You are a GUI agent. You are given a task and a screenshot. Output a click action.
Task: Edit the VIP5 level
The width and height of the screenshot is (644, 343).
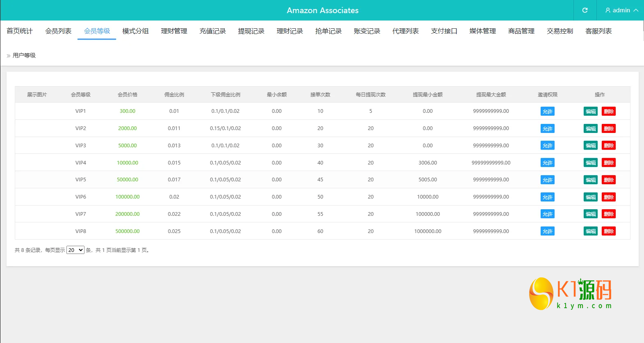tap(591, 180)
